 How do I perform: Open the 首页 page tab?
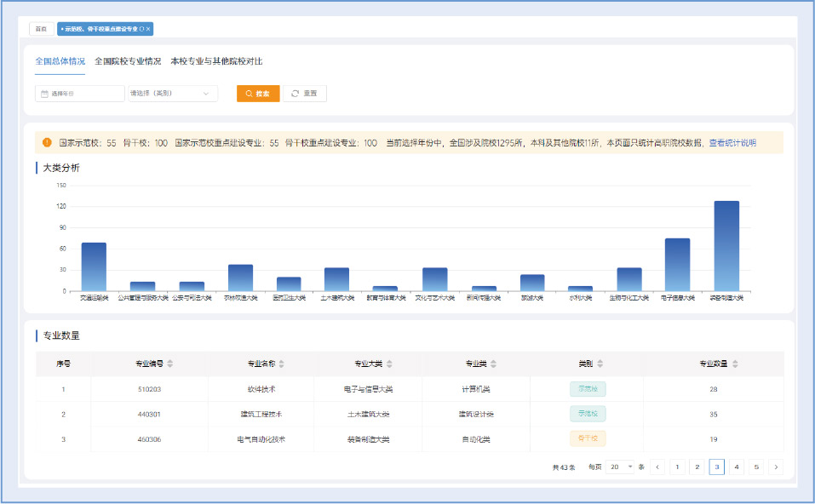(41, 29)
